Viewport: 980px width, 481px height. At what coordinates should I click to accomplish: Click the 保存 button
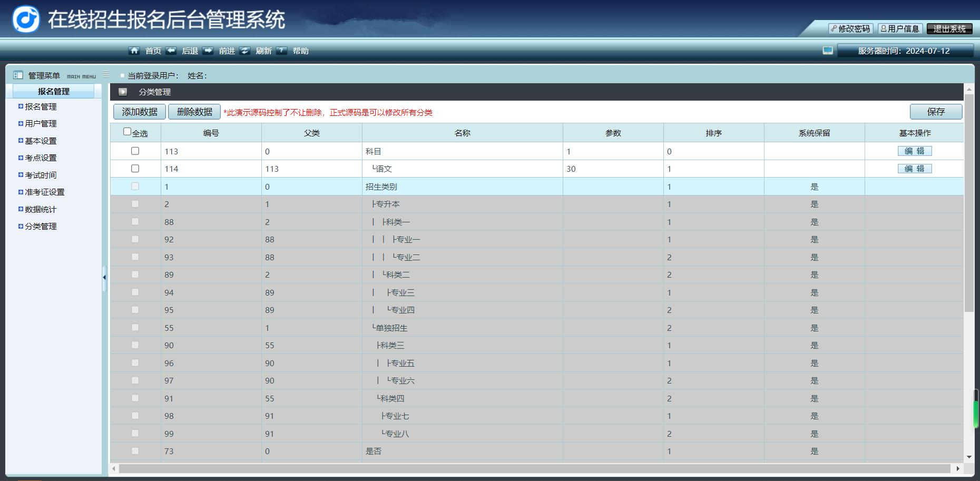click(x=936, y=112)
